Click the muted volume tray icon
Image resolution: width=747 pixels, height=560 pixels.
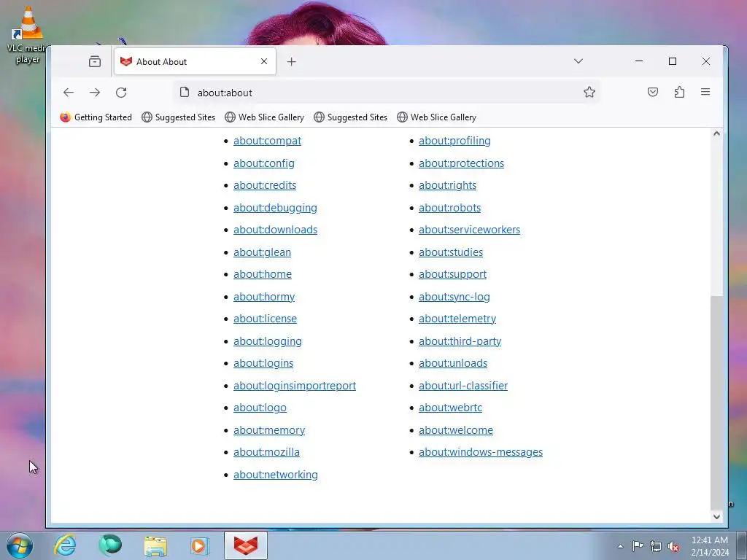(673, 546)
